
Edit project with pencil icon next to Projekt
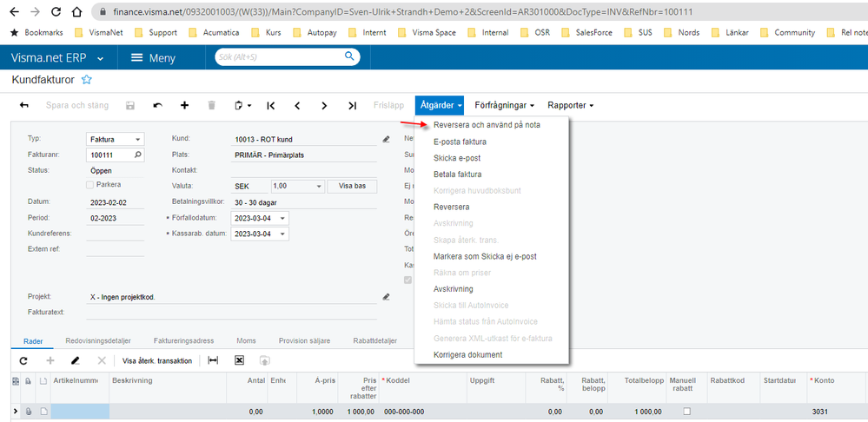point(387,297)
